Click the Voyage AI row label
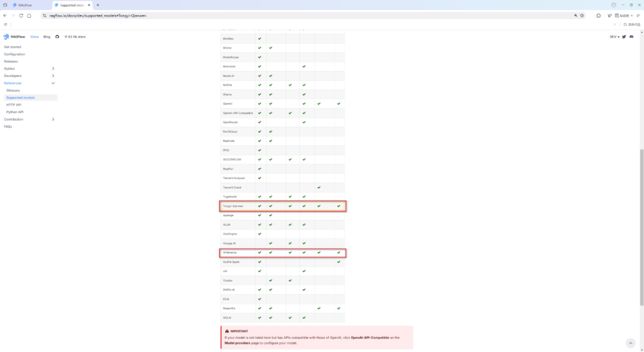The image size is (644, 352). (229, 243)
